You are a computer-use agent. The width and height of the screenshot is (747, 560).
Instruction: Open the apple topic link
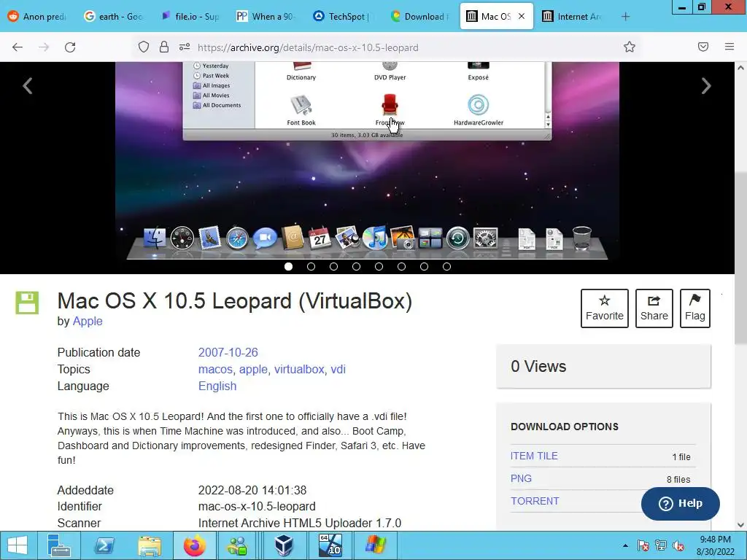click(253, 369)
